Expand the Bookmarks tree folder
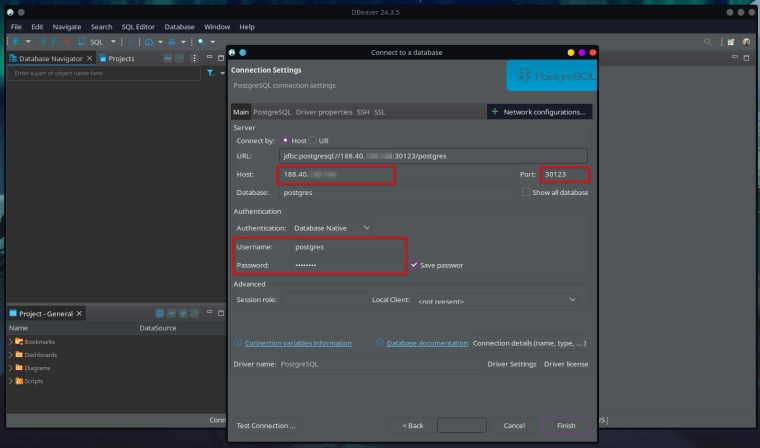 click(11, 342)
